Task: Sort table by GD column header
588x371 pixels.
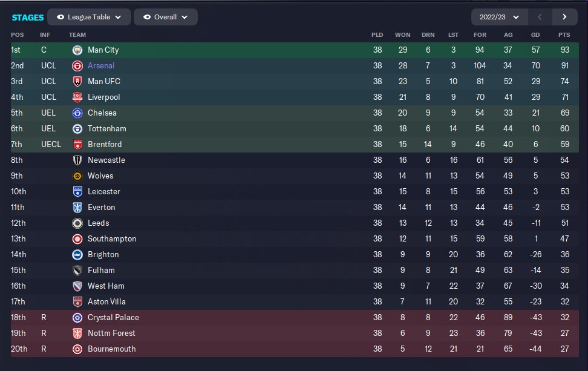Action: click(535, 34)
